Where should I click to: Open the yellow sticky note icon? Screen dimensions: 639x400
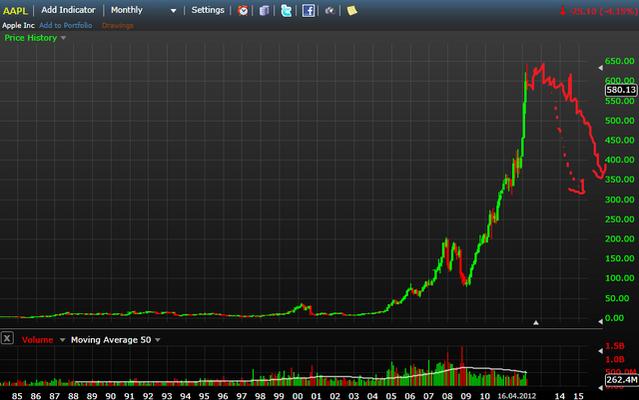coord(352,11)
